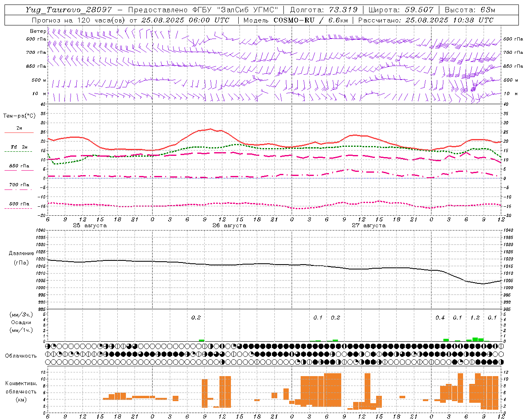The height and width of the screenshot is (420, 525).
Task: Click the red line sample of the 2м legend
Action: (18, 132)
